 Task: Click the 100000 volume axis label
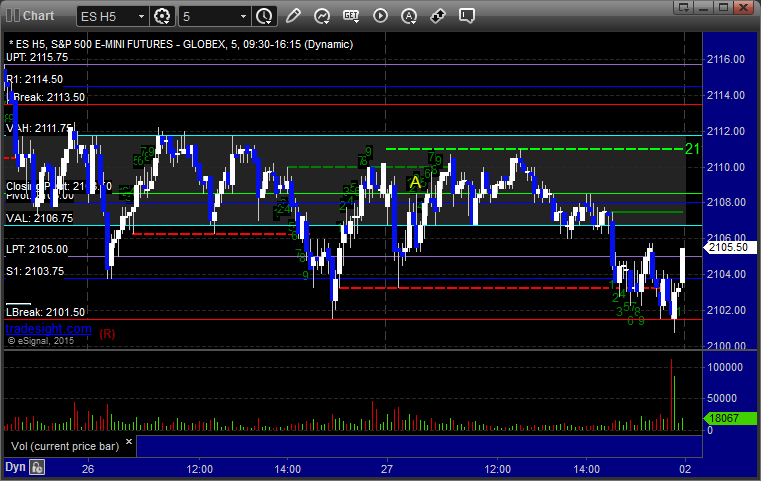pos(725,367)
